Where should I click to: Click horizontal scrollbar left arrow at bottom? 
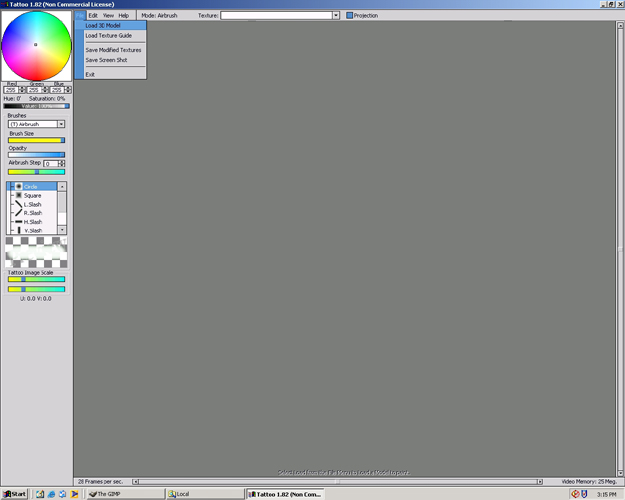tap(136, 482)
